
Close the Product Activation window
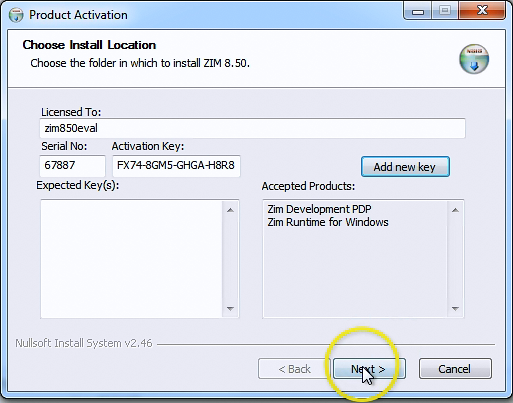point(482,11)
